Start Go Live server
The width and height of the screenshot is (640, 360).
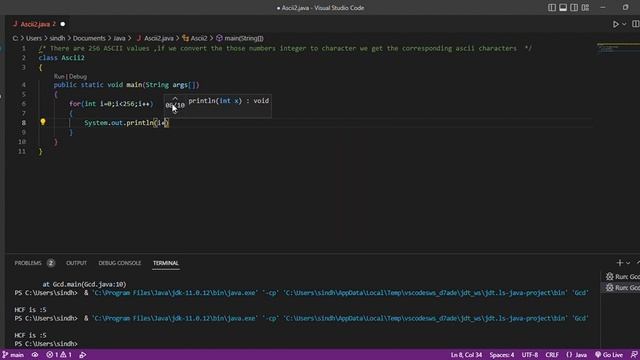609,355
